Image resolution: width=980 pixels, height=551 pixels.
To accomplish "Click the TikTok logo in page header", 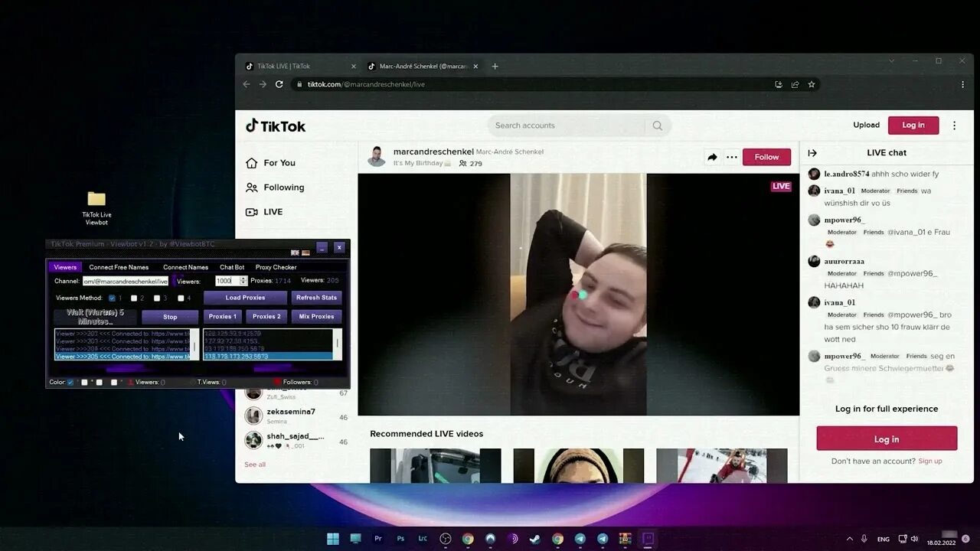I will (x=276, y=126).
